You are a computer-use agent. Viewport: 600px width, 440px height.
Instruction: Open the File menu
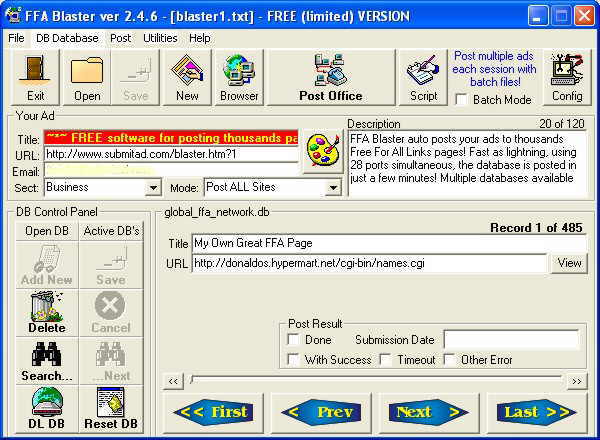16,38
